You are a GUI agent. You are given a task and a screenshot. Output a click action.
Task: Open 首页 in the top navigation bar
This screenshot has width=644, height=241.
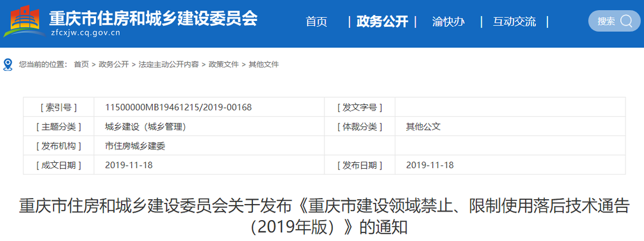(x=317, y=22)
